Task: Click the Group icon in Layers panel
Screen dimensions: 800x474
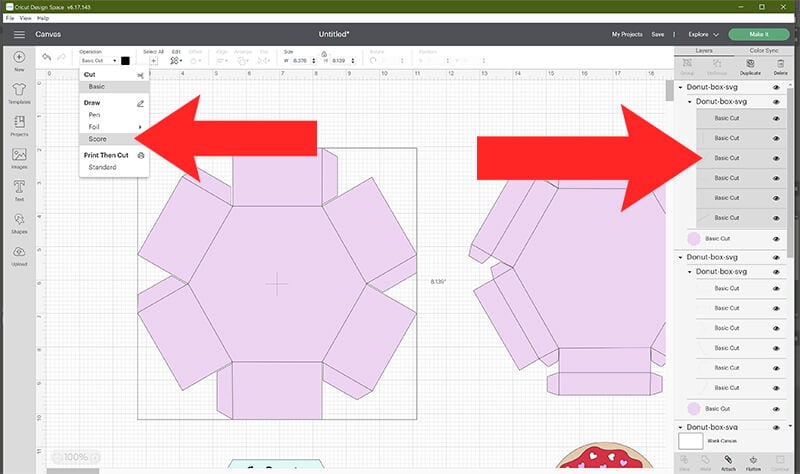Action: click(x=687, y=63)
